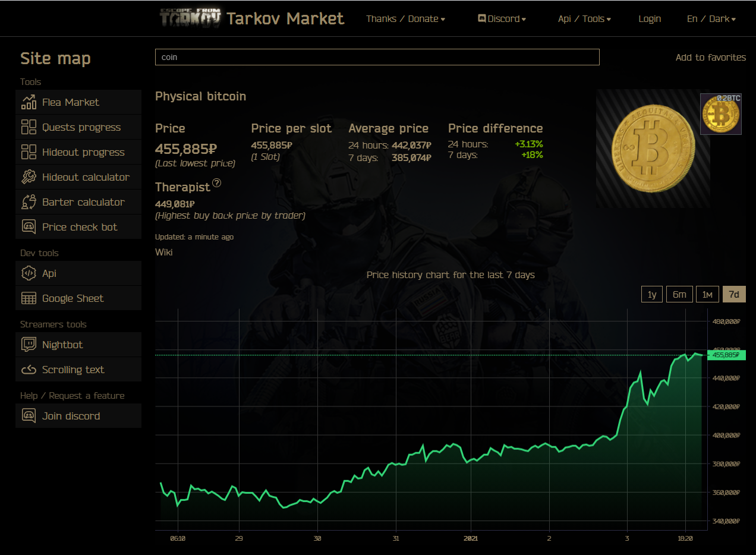Open Price check bot page
Image resolution: width=756 pixels, height=555 pixels.
pos(78,227)
